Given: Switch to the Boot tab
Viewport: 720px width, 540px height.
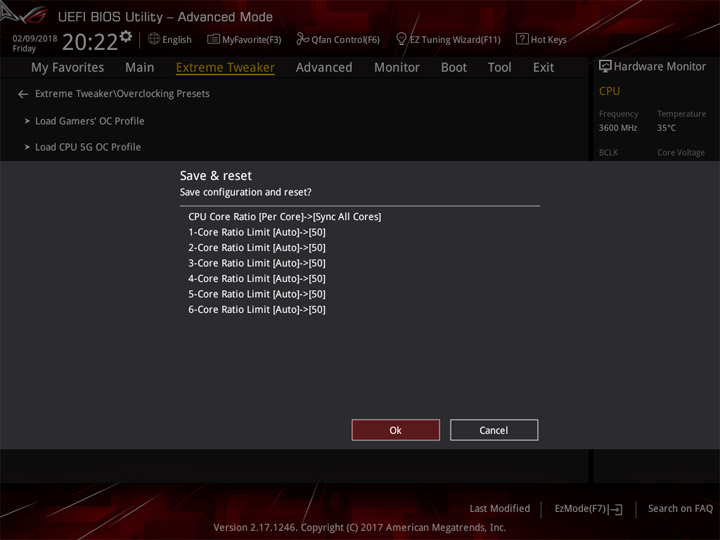Looking at the screenshot, I should pyautogui.click(x=454, y=68).
